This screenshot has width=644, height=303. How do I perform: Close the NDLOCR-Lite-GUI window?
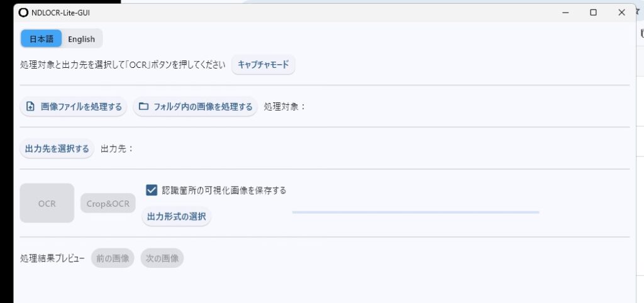(x=622, y=12)
